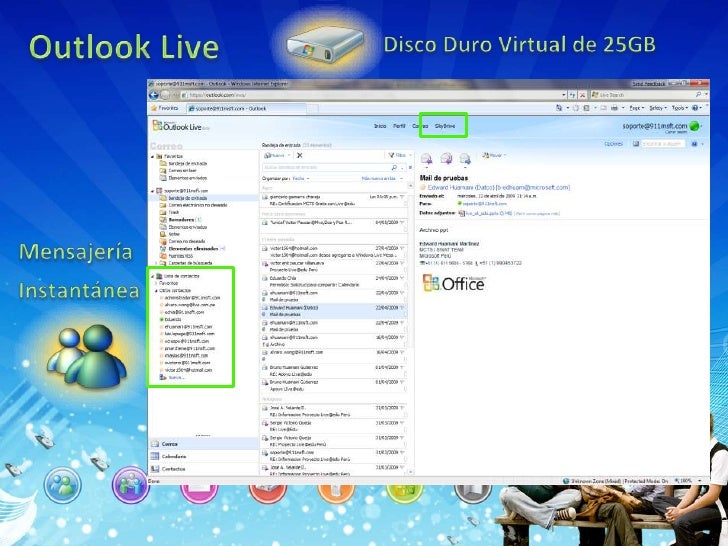Click the browser Refresh arrows button
Screen dimensions: 728x546
(572, 95)
